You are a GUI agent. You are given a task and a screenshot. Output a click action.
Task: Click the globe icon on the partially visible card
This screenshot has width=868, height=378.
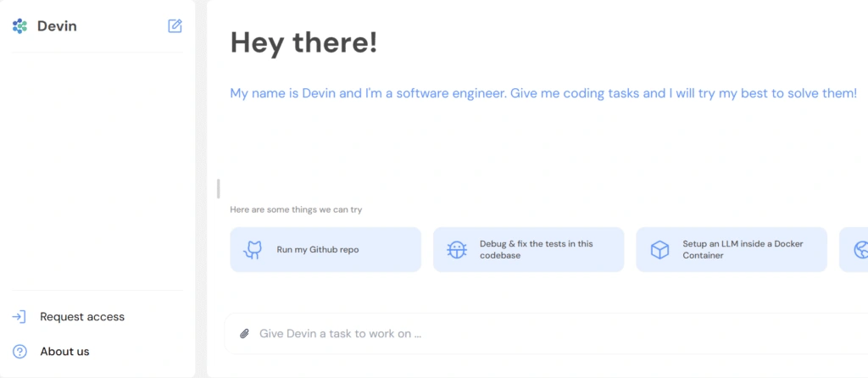click(x=860, y=250)
